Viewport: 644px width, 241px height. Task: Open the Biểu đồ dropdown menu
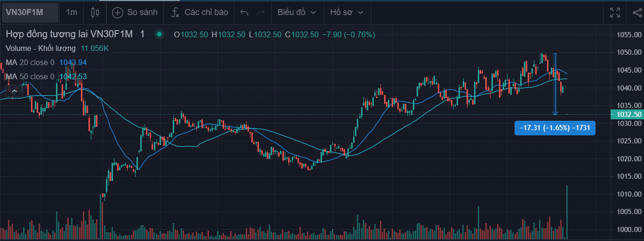pos(297,12)
